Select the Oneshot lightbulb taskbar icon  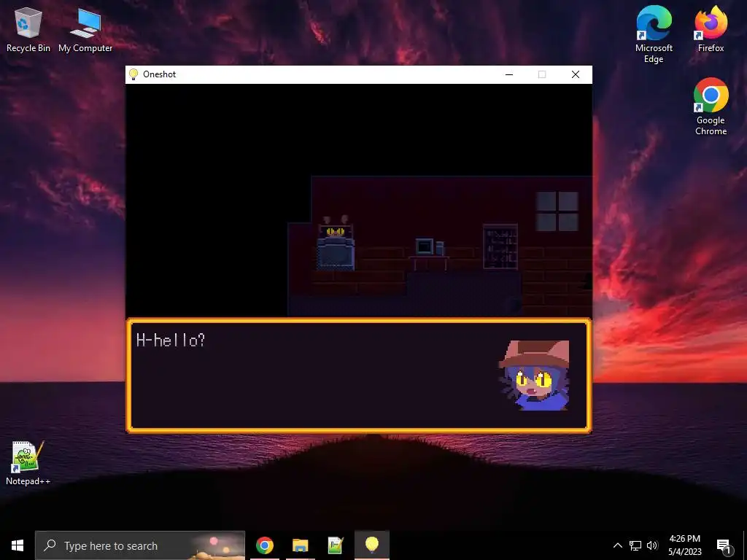pos(371,545)
